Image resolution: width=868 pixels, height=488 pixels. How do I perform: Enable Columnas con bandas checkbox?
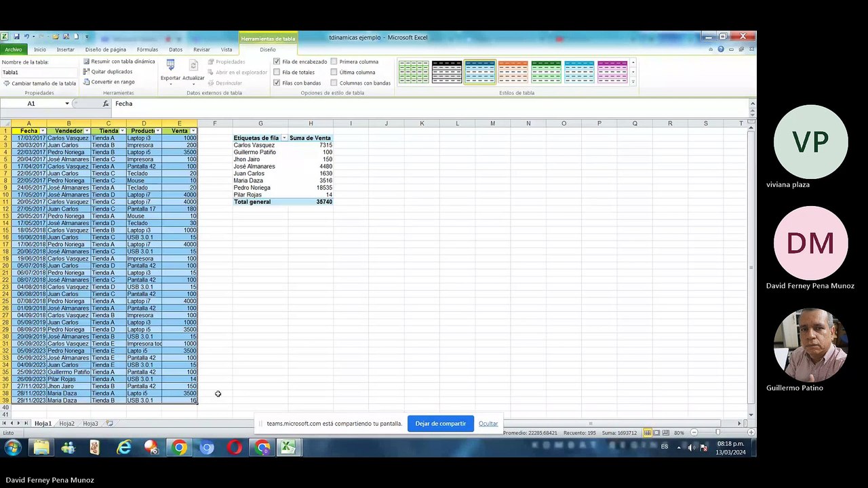click(x=334, y=83)
